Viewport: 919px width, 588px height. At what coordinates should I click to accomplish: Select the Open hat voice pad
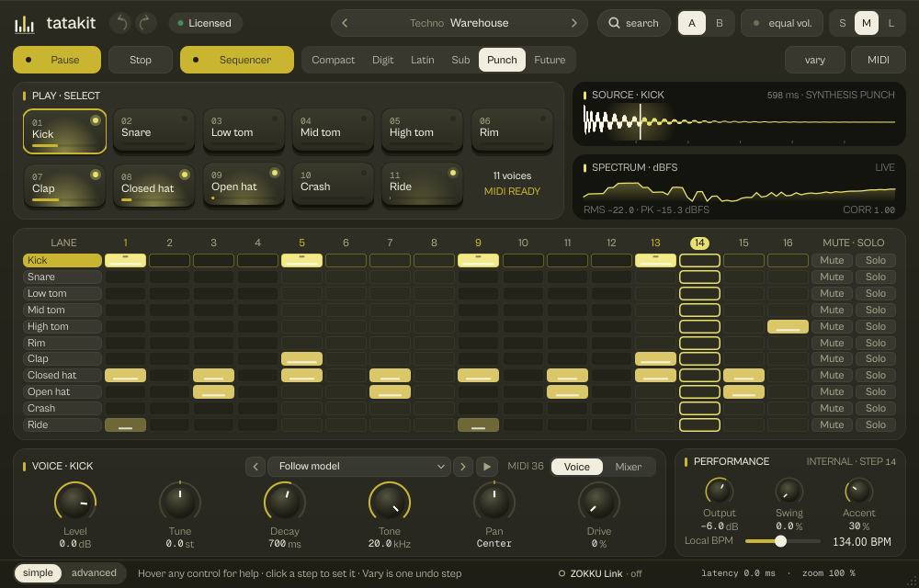tap(244, 186)
